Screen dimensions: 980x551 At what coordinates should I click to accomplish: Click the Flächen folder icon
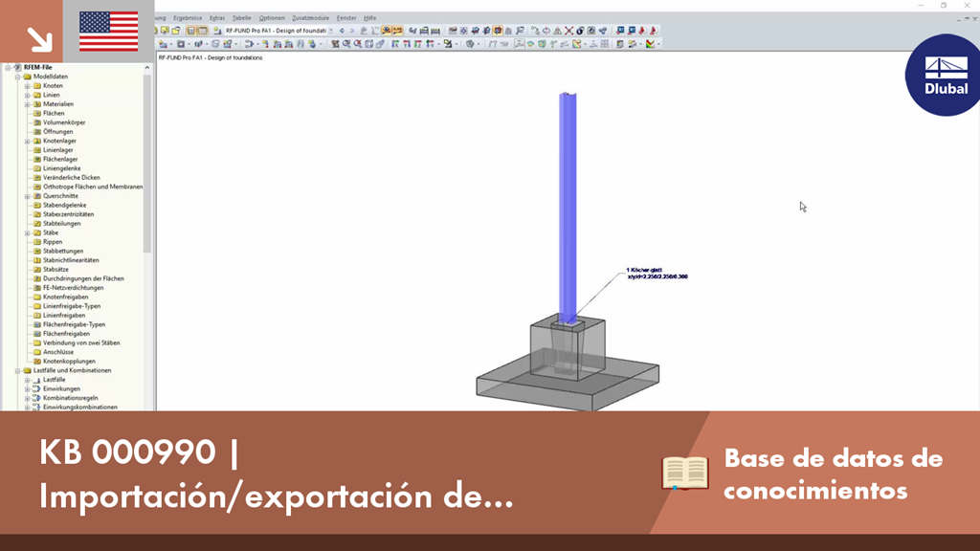(x=37, y=113)
